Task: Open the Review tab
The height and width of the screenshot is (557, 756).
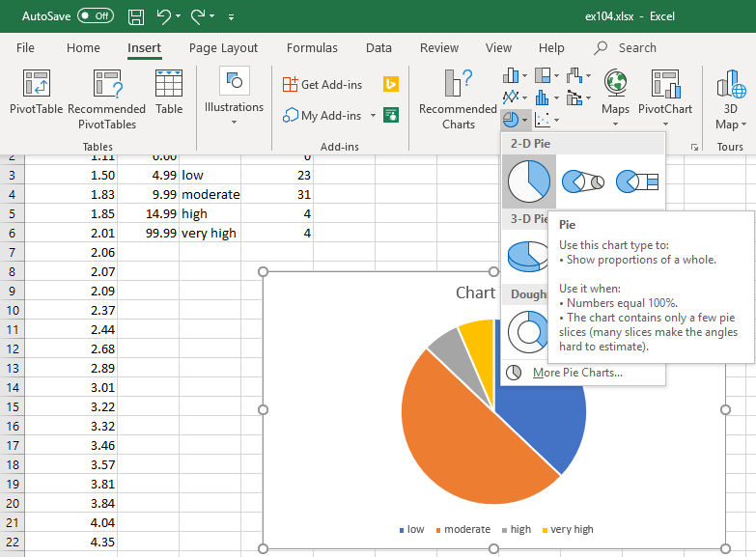Action: pos(439,47)
